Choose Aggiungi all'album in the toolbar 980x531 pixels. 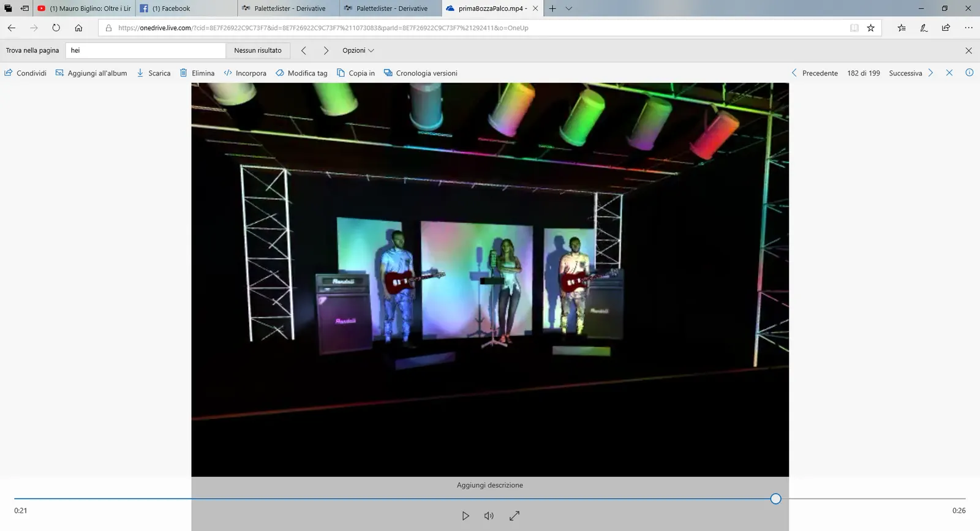click(x=91, y=73)
